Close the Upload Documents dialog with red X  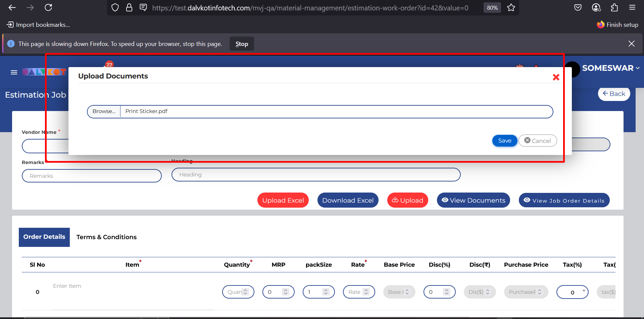pyautogui.click(x=556, y=77)
